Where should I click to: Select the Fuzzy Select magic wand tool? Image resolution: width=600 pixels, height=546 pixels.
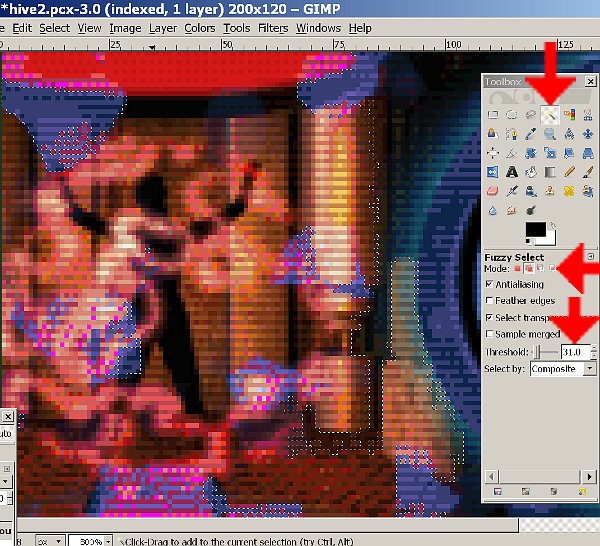click(x=549, y=115)
